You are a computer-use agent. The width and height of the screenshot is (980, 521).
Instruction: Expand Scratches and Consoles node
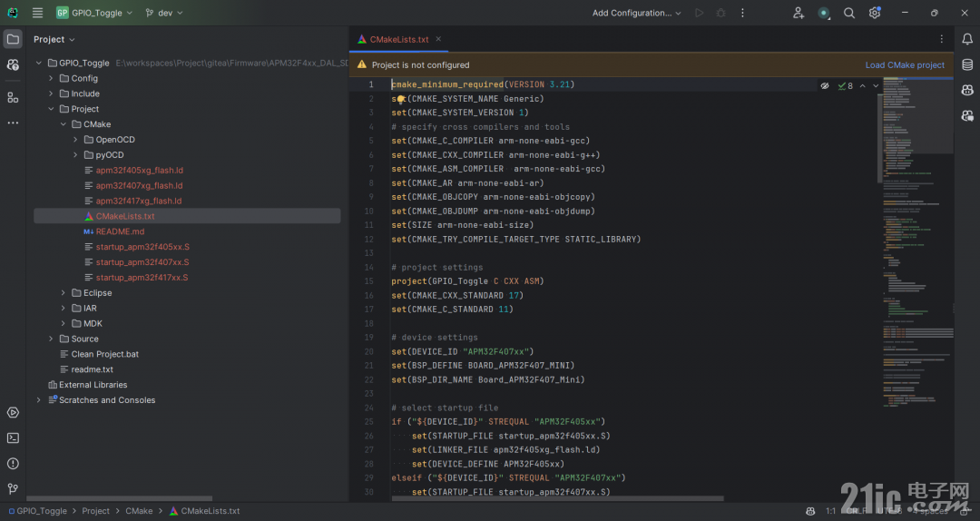[39, 400]
